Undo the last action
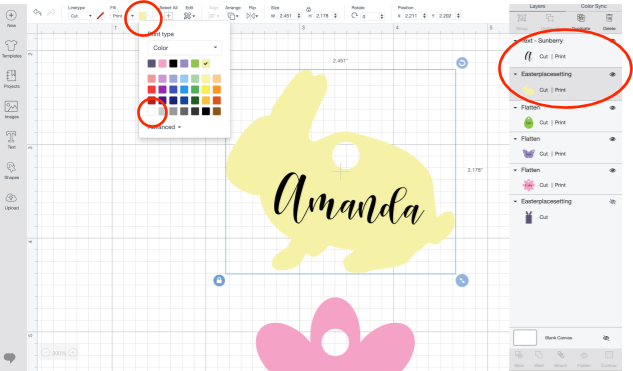The width and height of the screenshot is (633, 371). pos(37,13)
